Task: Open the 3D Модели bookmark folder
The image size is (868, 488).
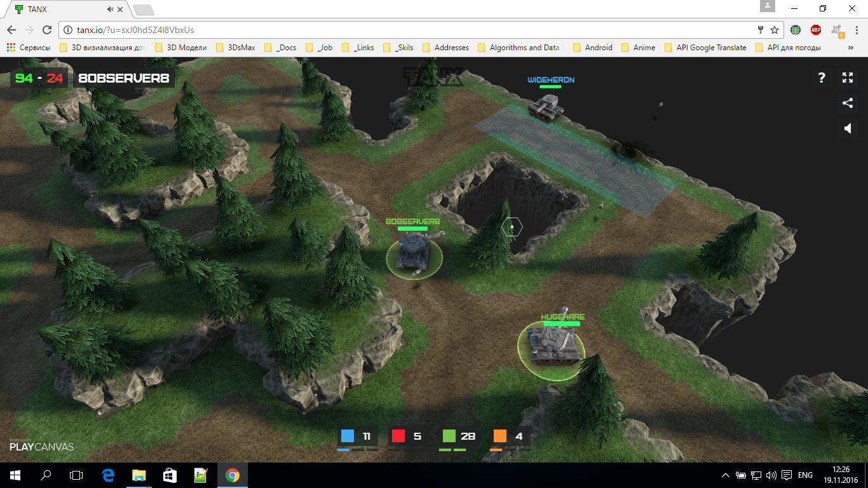Action: tap(180, 48)
